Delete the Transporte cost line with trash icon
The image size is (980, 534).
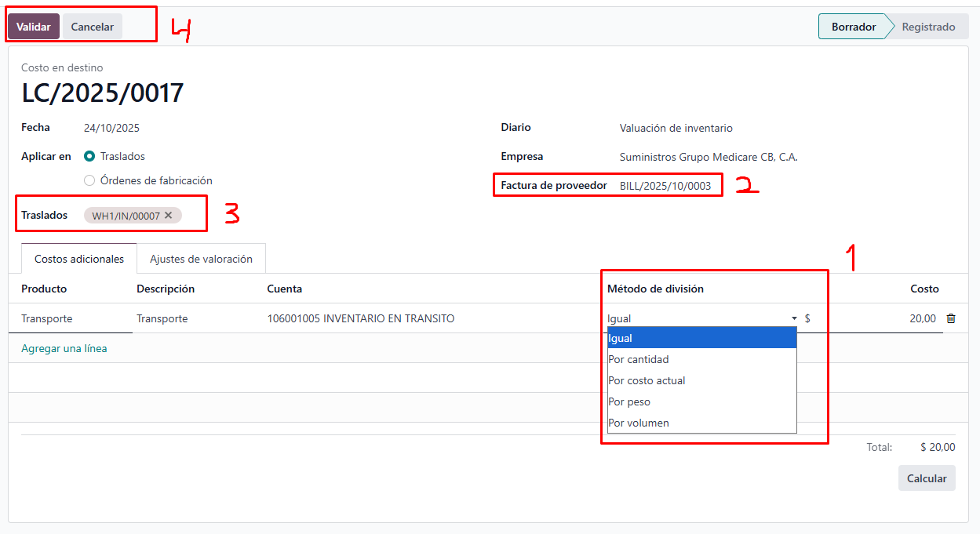pyautogui.click(x=951, y=318)
